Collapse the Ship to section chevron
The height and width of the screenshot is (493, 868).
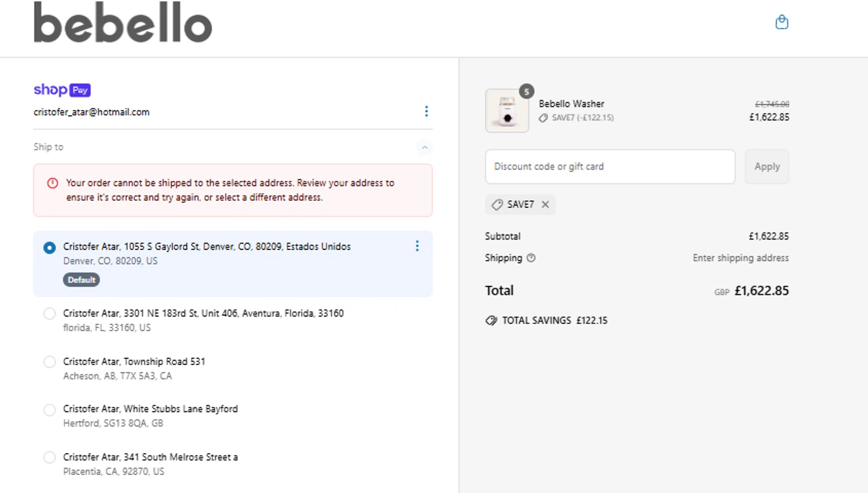point(425,148)
